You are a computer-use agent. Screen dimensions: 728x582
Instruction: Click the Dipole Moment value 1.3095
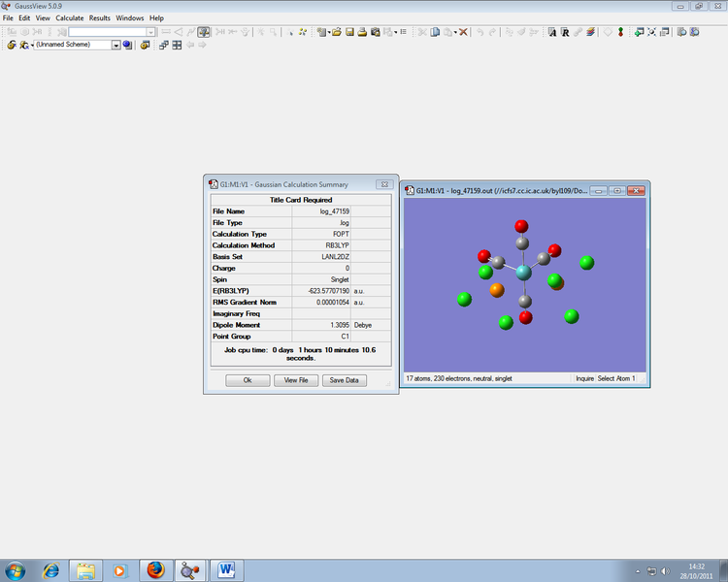(x=340, y=325)
